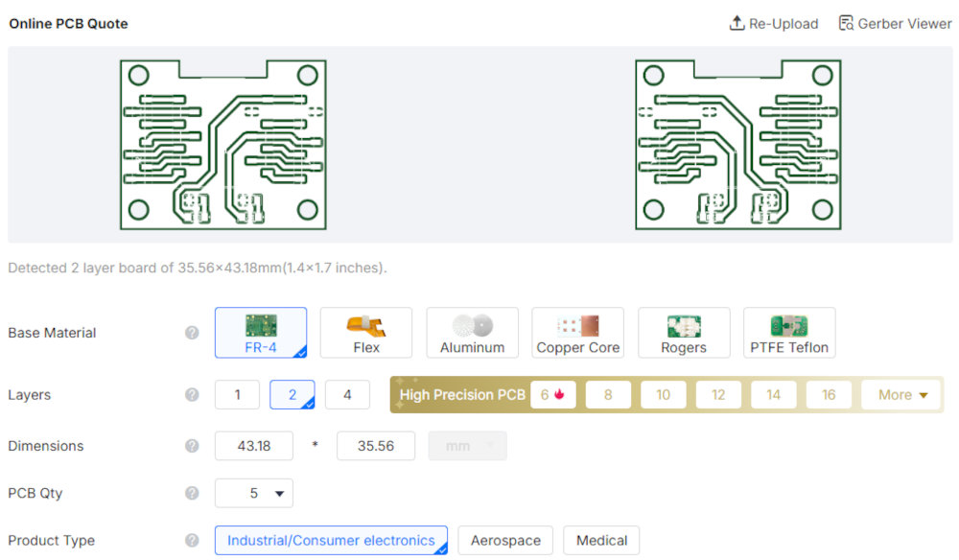This screenshot has width=959, height=560.
Task: Click the Re-Upload icon
Action: point(737,23)
